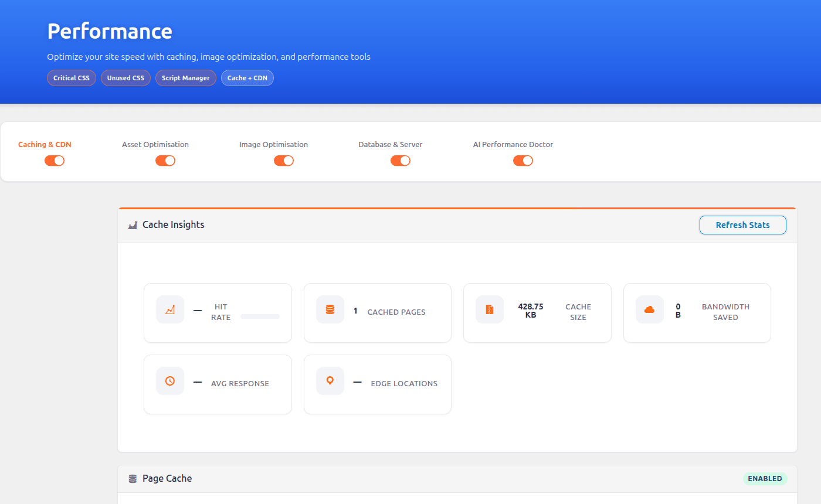Viewport: 821px width, 504px height.
Task: Click the ENABLED badge on Page Cache
Action: pyautogui.click(x=765, y=478)
